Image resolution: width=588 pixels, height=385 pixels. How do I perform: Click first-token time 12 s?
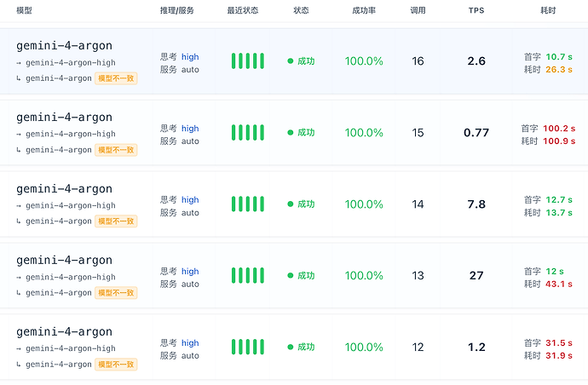[x=555, y=271]
